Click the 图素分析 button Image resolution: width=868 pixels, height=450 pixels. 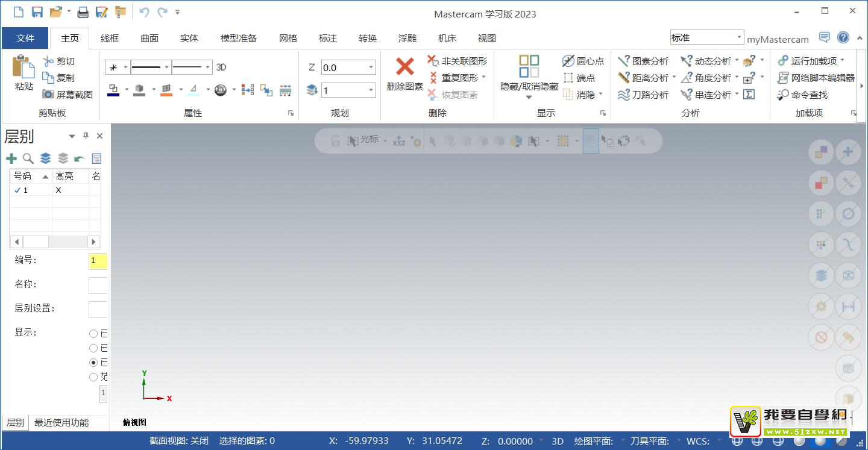[x=644, y=61]
